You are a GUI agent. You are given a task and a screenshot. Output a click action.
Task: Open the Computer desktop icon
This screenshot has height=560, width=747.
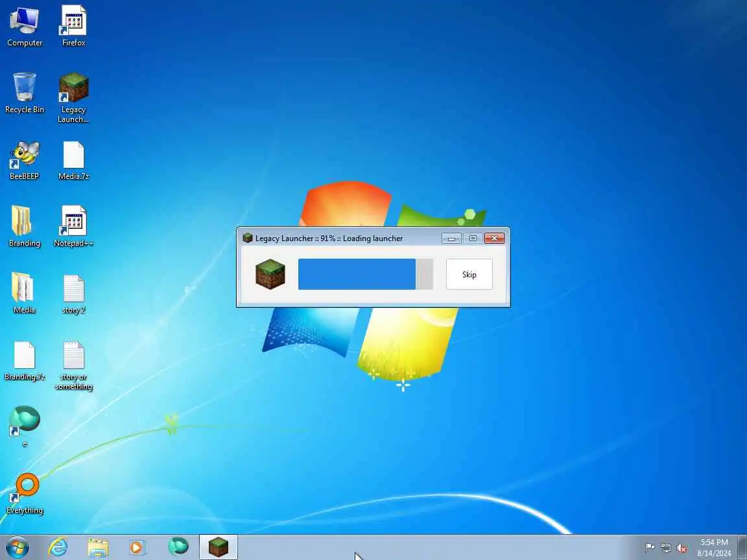[x=24, y=27]
